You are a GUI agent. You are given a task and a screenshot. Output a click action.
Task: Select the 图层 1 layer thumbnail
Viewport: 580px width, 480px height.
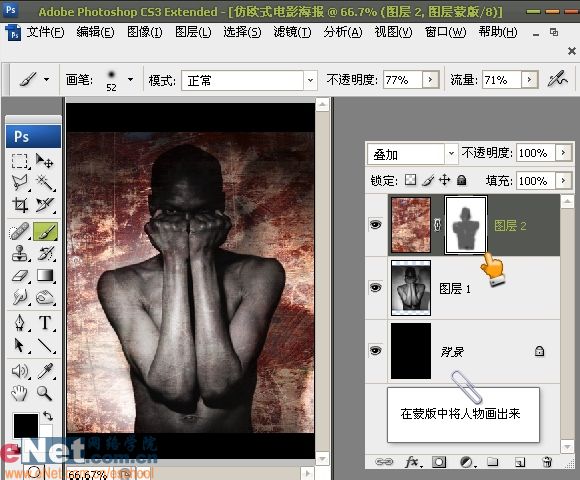pyautogui.click(x=411, y=288)
